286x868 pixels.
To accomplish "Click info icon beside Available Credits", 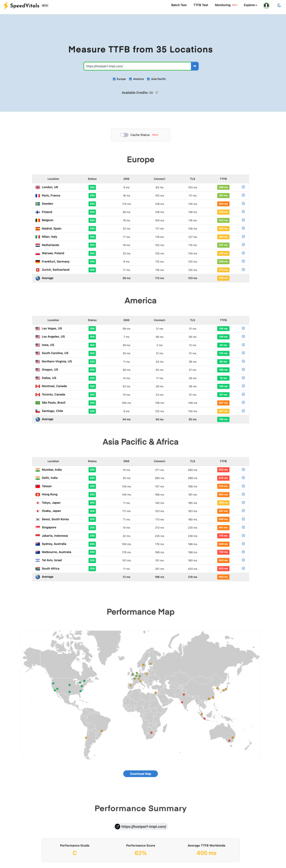I will click(157, 93).
